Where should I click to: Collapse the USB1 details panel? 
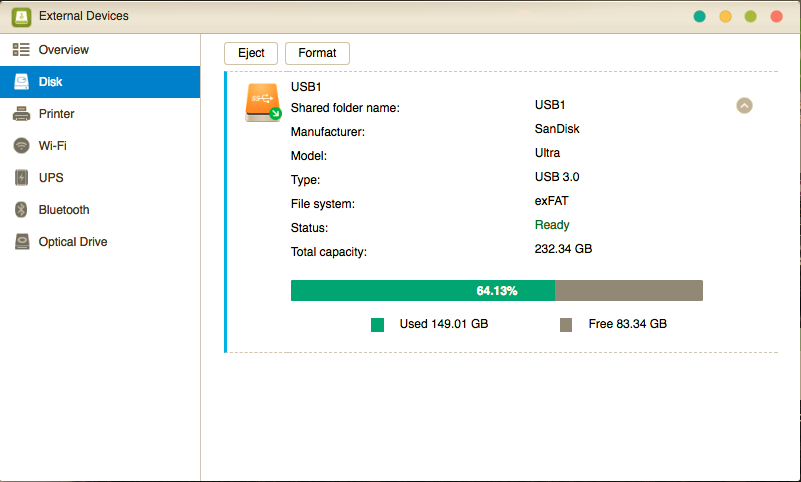744,105
